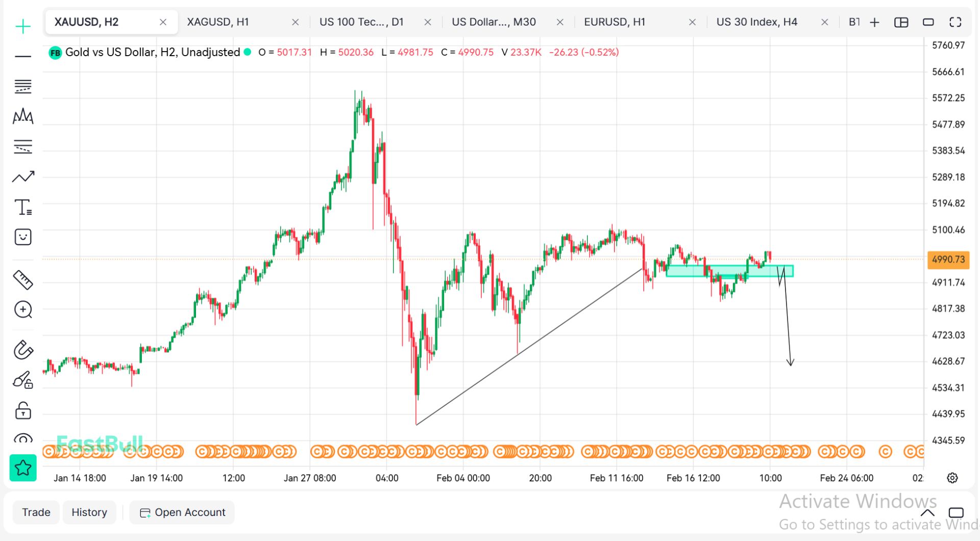The width and height of the screenshot is (980, 541).
Task: Toggle drawings visibility eye icon
Action: click(23, 439)
